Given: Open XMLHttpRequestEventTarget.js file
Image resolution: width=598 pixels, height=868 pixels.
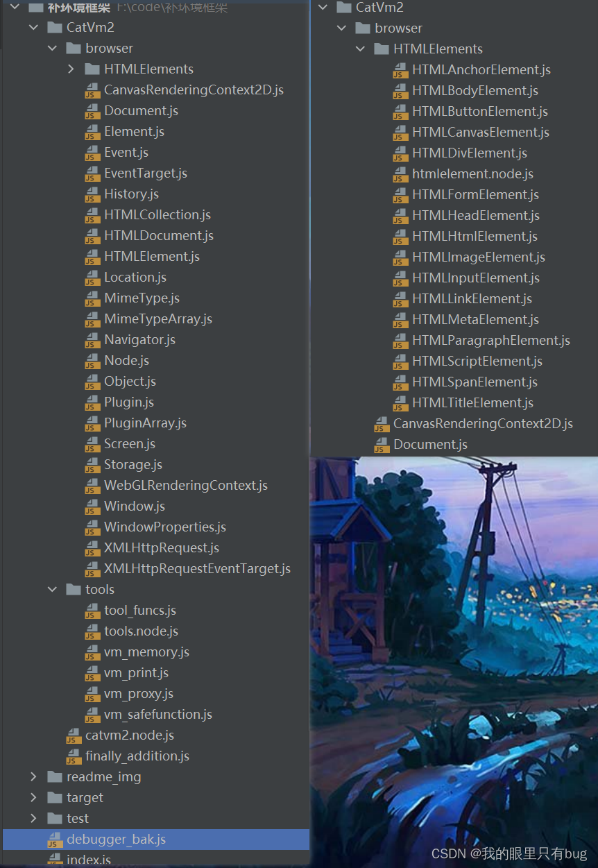Looking at the screenshot, I should tap(198, 569).
